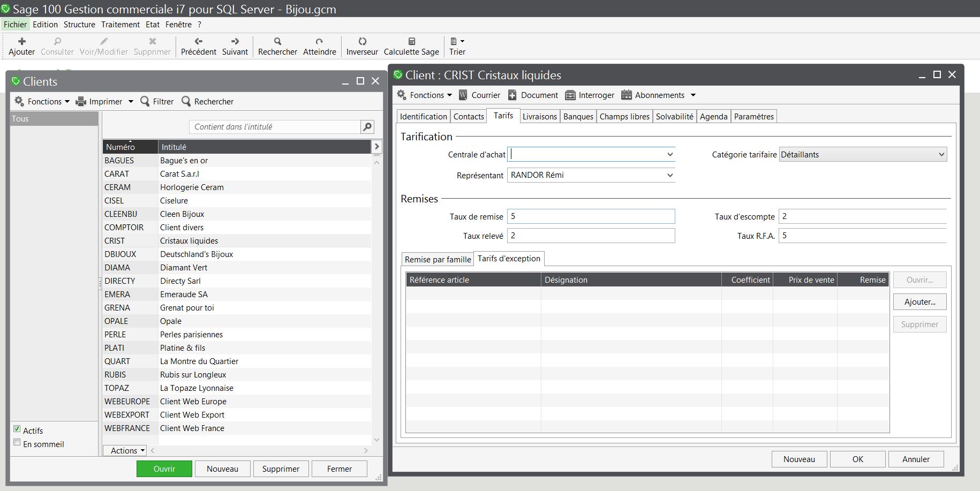This screenshot has width=980, height=491.
Task: Click the Contient dans l'intitulé search field
Action: [x=275, y=127]
